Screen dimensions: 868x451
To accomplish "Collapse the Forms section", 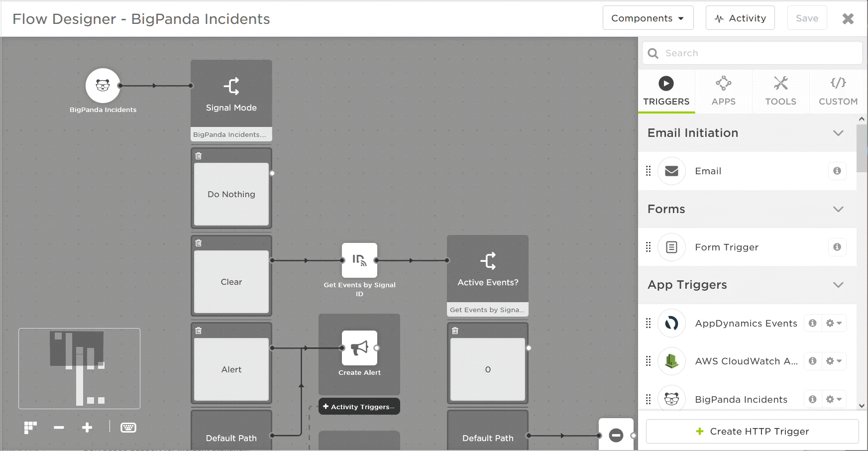I will coord(839,209).
